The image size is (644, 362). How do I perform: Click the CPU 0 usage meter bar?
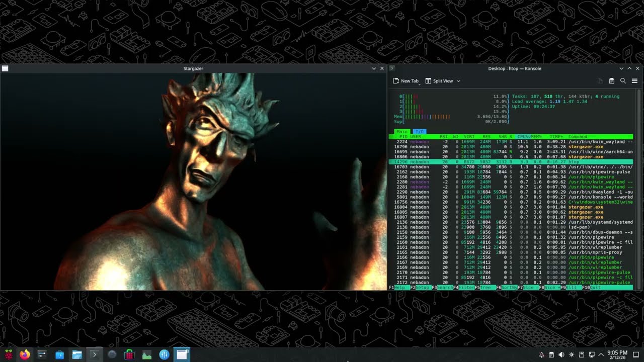pos(454,97)
